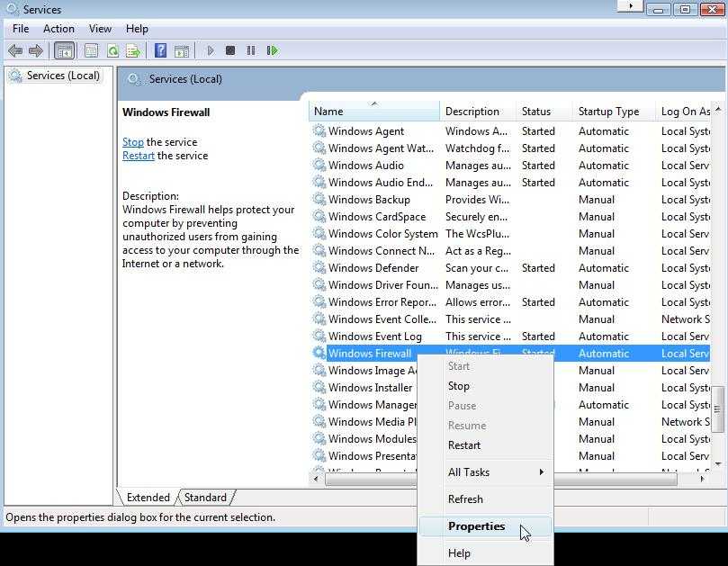
Task: Sort by the Log On As column header
Action: pyautogui.click(x=683, y=112)
